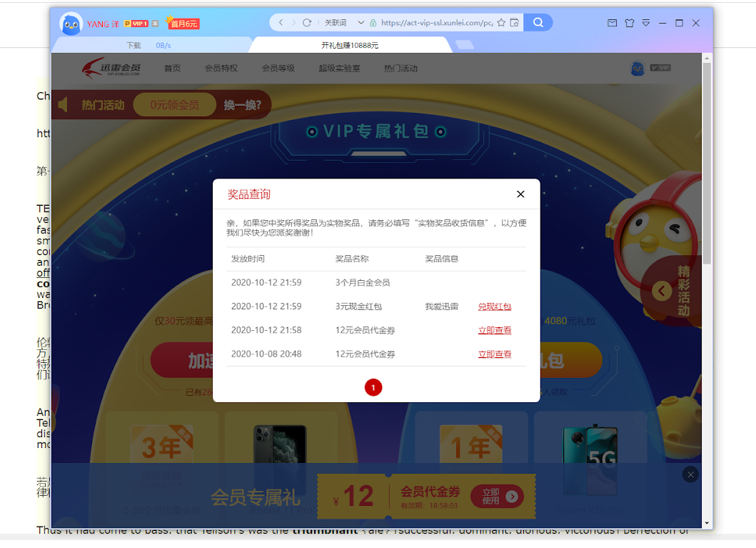Screen dimensions: 756x548
Task: Click the Xunlei bird avatar icon
Action: pyautogui.click(x=71, y=24)
